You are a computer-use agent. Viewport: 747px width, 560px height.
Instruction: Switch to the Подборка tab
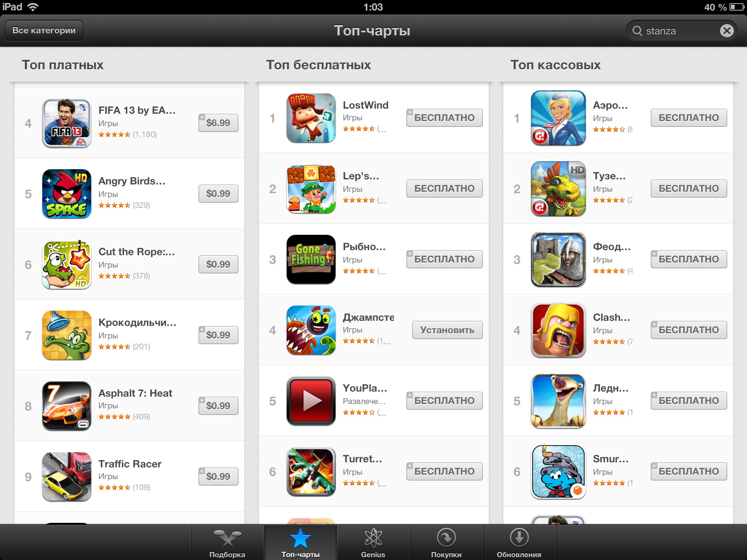click(227, 542)
